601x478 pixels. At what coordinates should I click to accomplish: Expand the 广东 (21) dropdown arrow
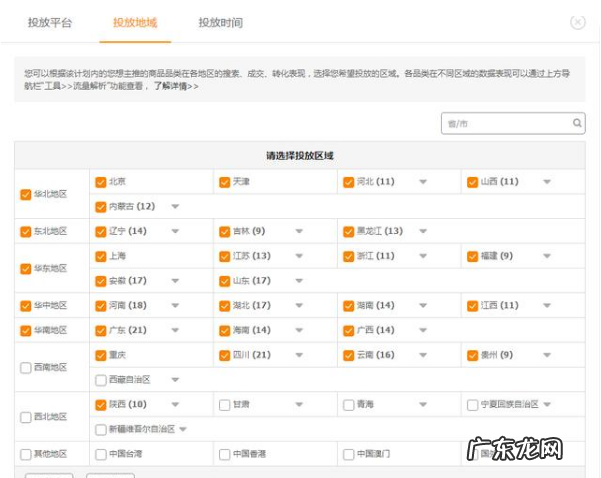175,330
